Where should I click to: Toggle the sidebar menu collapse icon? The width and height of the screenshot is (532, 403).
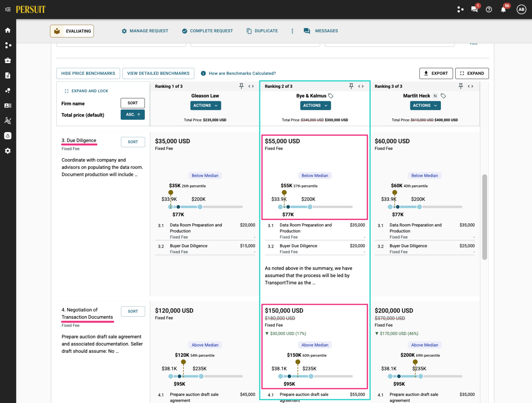coord(8,10)
